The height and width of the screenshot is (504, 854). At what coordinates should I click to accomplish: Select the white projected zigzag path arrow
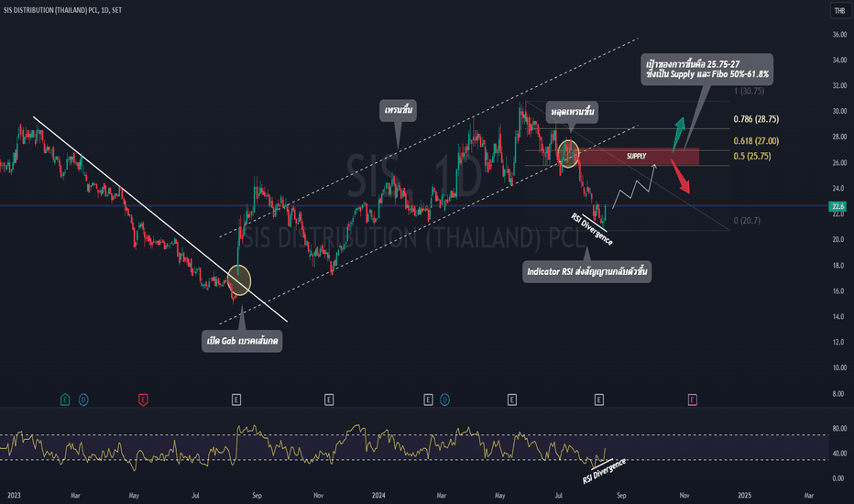click(634, 186)
